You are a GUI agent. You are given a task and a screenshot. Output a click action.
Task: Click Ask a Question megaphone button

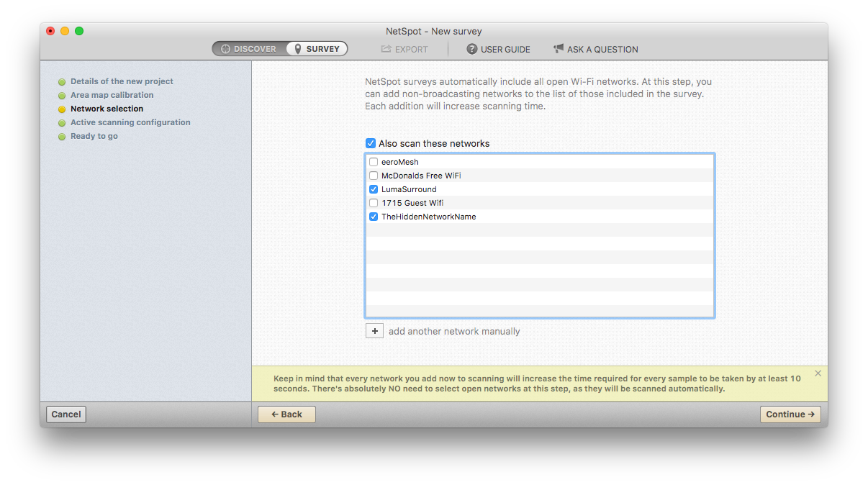click(595, 50)
